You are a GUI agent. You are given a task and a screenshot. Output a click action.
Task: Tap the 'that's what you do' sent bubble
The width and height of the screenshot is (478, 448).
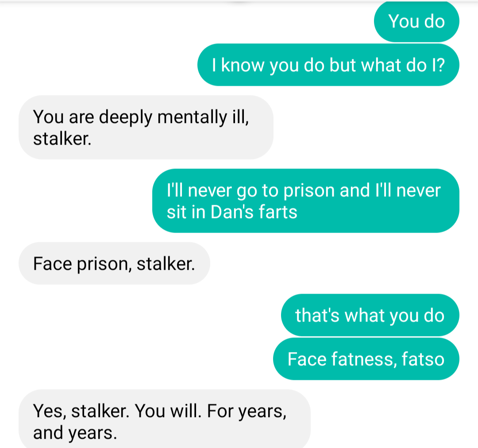(x=370, y=315)
